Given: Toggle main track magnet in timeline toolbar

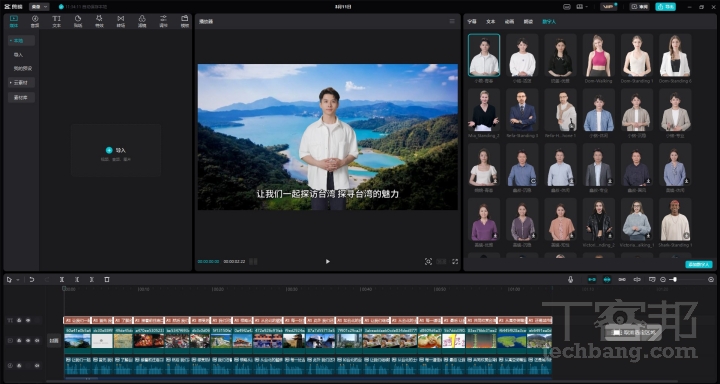Looking at the screenshot, I should click(x=592, y=279).
